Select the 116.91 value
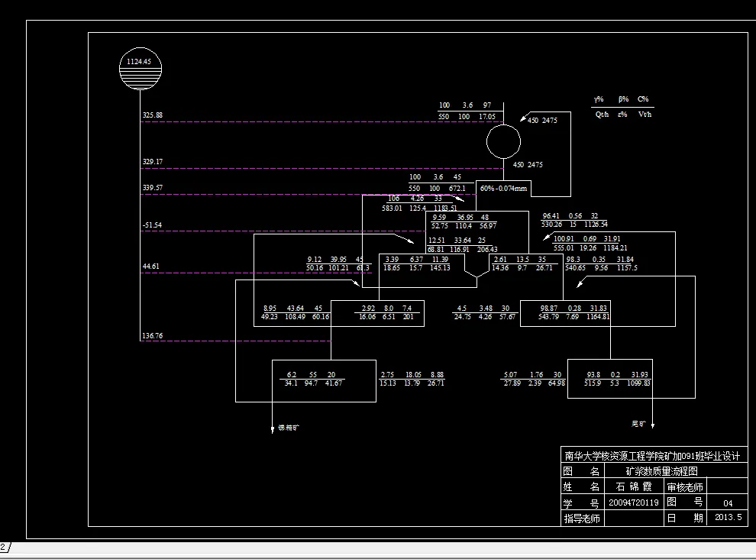The image size is (756, 559). coord(460,250)
